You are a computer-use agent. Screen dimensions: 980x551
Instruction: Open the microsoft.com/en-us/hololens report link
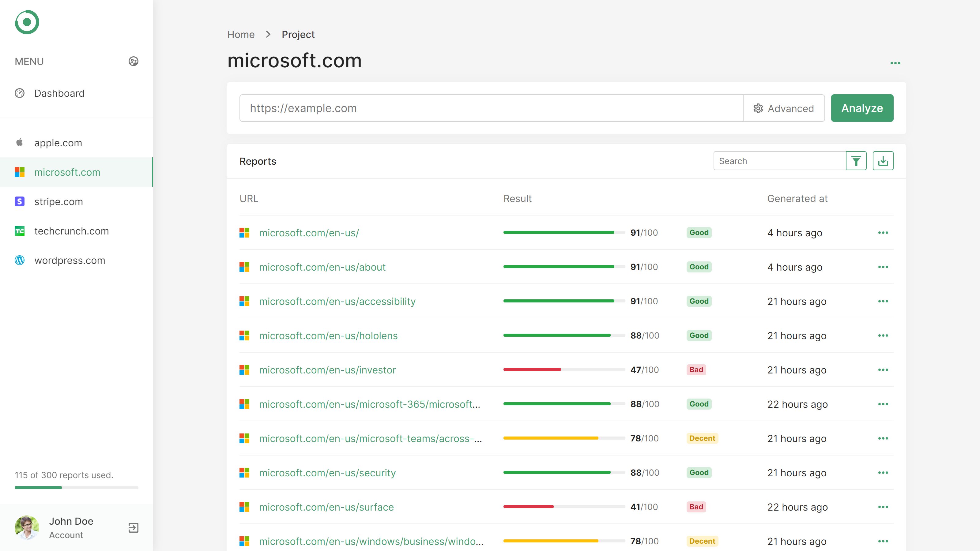pyautogui.click(x=328, y=335)
